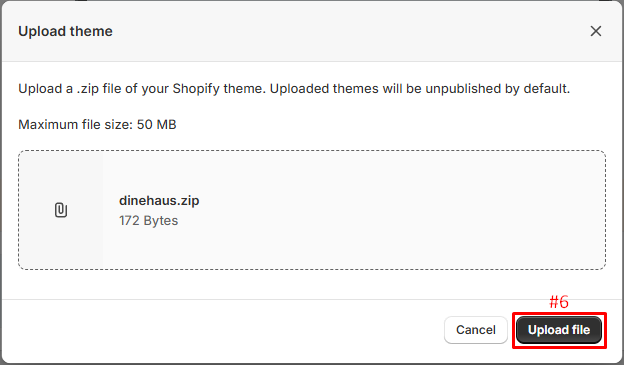Click the word Shopify in the description

(x=196, y=88)
